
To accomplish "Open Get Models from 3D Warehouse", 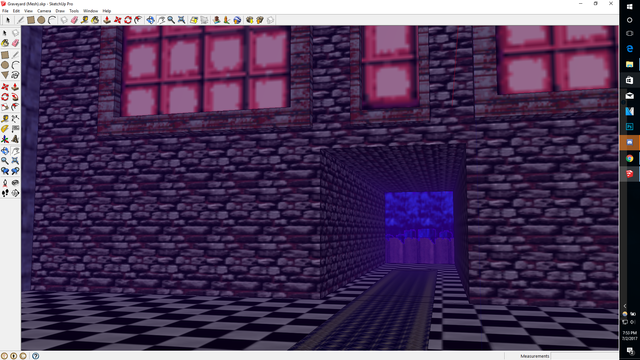I will pos(249,20).
